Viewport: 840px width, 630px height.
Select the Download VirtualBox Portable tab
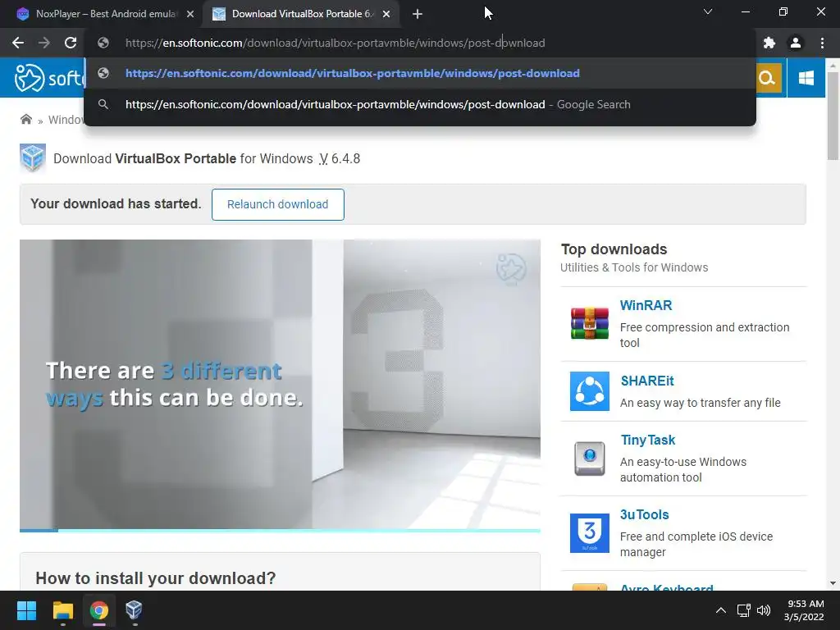(x=300, y=14)
